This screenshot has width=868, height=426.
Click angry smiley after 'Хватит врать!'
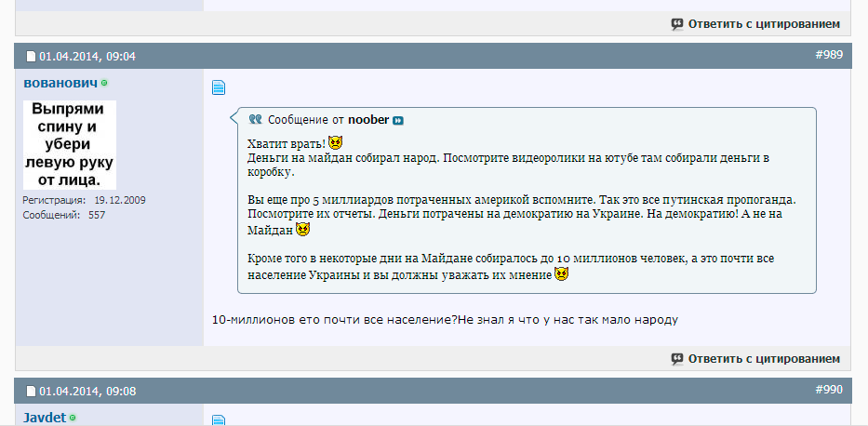click(x=336, y=143)
